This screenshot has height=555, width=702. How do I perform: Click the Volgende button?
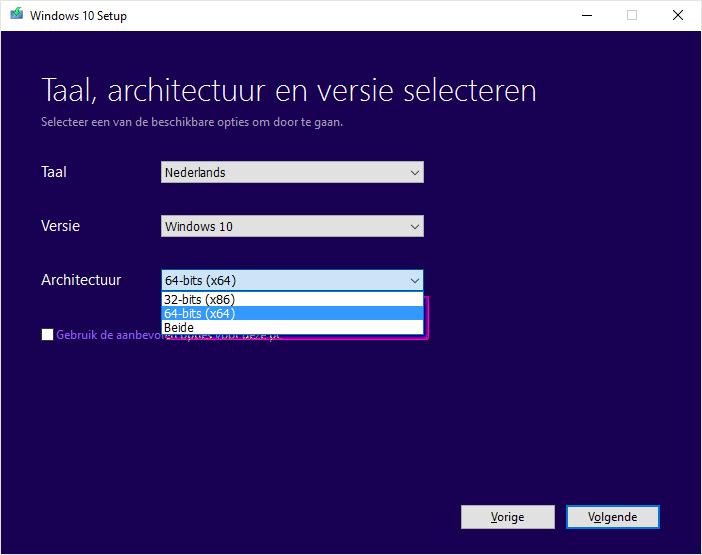click(612, 517)
